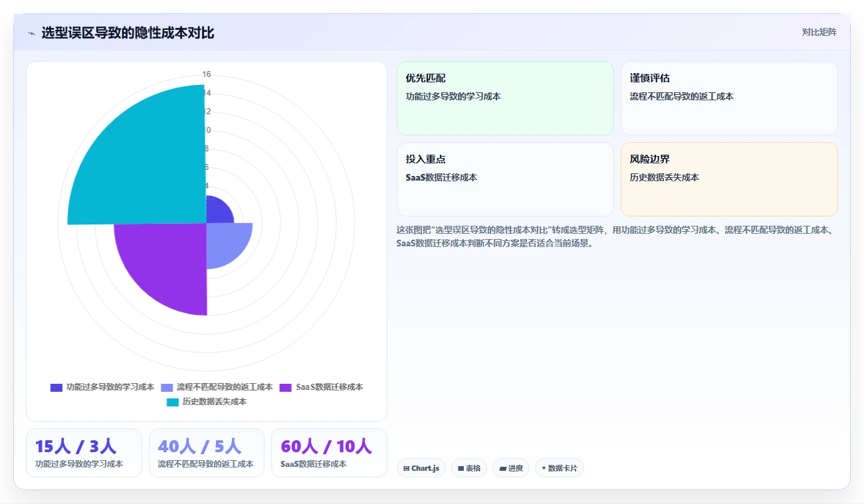
Task: Click the 表格 tag chip
Action: [x=469, y=468]
